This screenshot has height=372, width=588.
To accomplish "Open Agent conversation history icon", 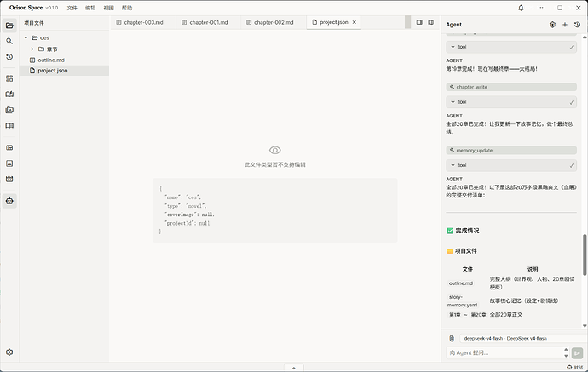I will (x=577, y=25).
